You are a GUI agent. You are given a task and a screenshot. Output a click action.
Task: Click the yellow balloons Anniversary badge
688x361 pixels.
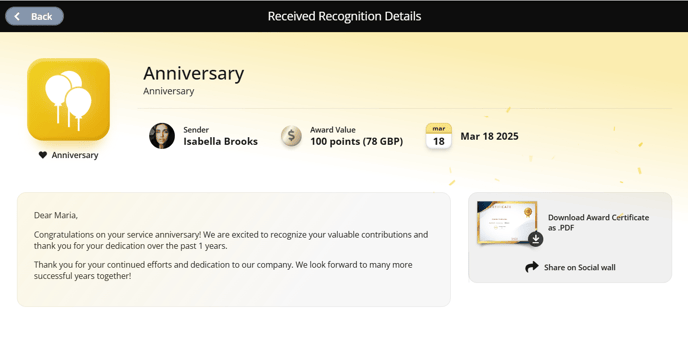[x=68, y=100]
